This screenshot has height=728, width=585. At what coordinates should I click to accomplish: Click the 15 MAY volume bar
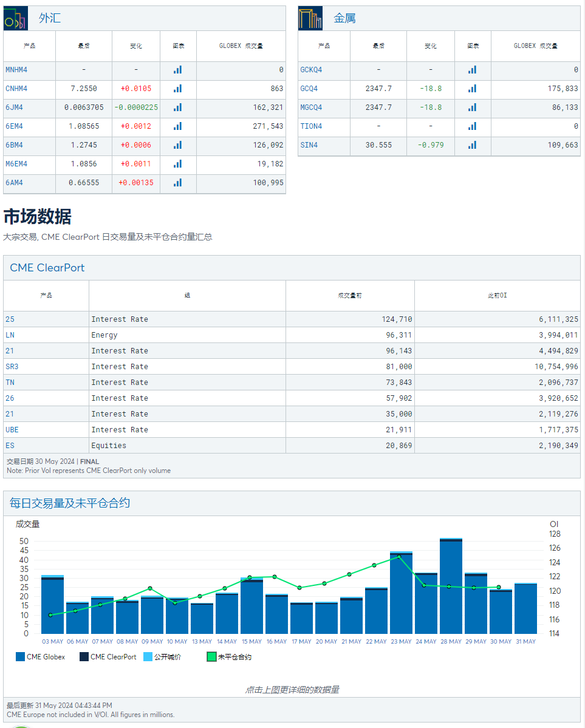click(x=252, y=606)
